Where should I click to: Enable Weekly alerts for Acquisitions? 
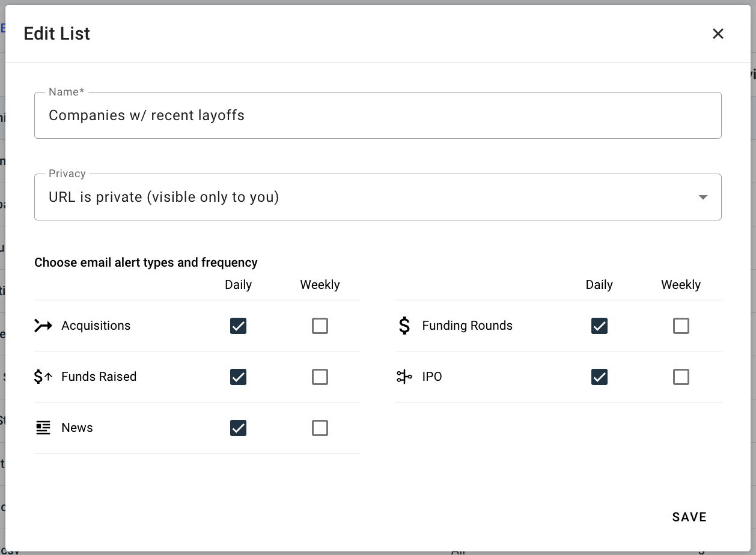(320, 326)
